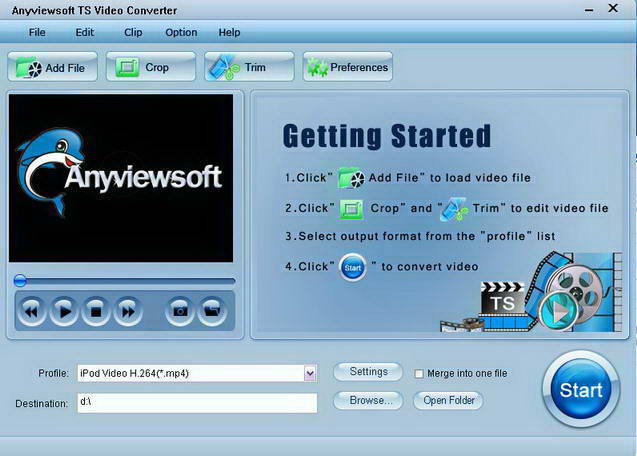
Task: Take a snapshot with the camera icon
Action: tap(180, 311)
